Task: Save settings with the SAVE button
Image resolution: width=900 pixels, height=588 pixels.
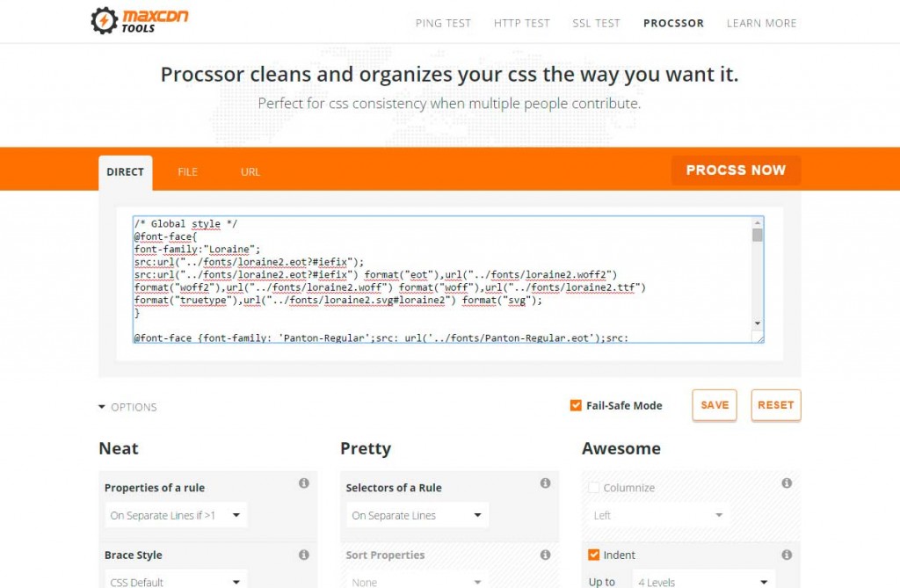Action: click(714, 405)
